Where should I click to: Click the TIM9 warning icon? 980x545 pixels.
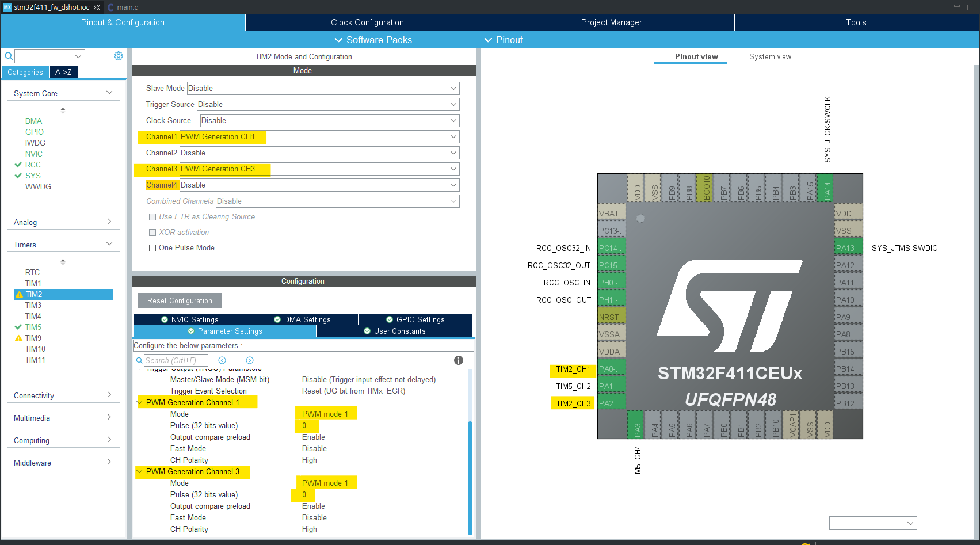click(19, 338)
